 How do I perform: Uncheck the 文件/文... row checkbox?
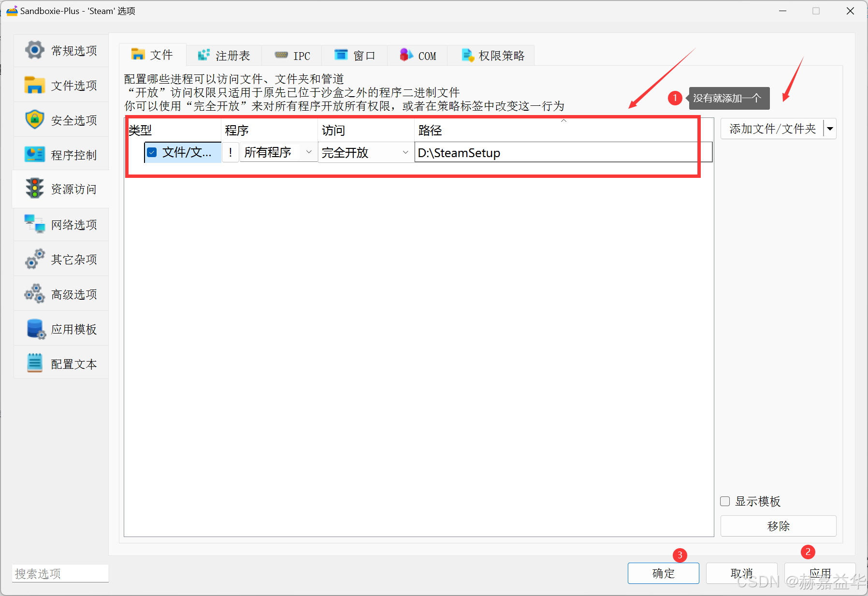pyautogui.click(x=152, y=153)
